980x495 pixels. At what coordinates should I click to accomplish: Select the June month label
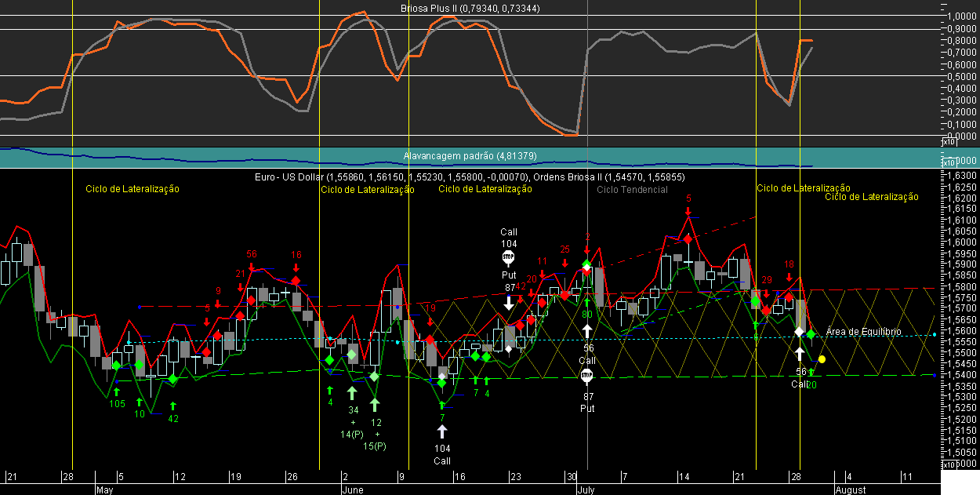[x=353, y=490]
